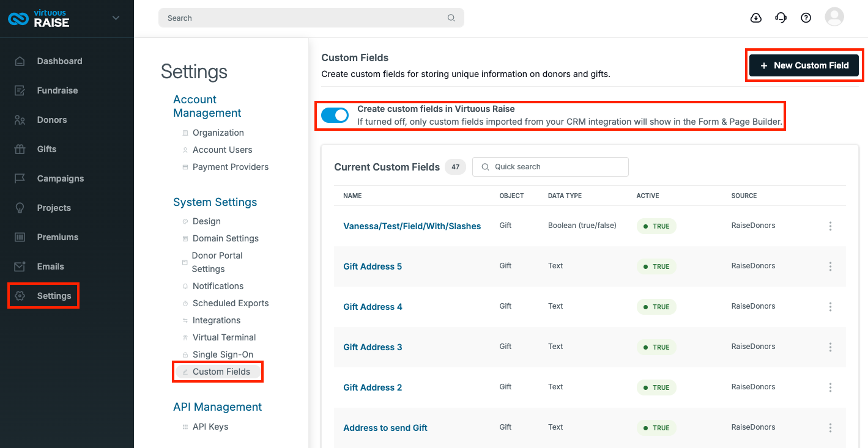The height and width of the screenshot is (448, 868).
Task: Open Domain Settings
Action: (x=226, y=238)
